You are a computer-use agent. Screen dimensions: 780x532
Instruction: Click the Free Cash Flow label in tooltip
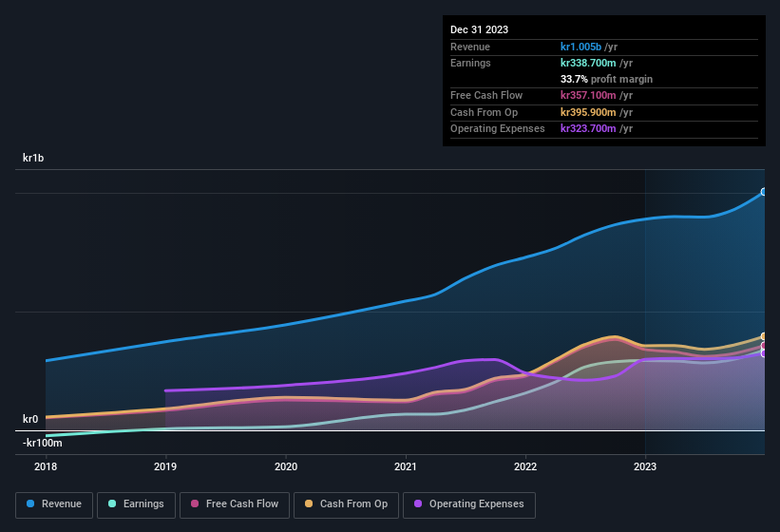click(486, 95)
